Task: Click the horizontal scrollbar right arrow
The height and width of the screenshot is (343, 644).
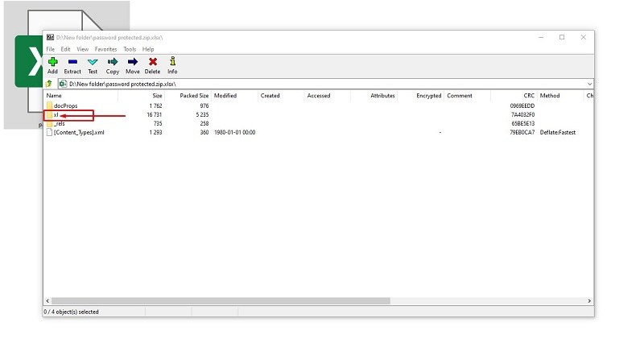Action: 588,300
